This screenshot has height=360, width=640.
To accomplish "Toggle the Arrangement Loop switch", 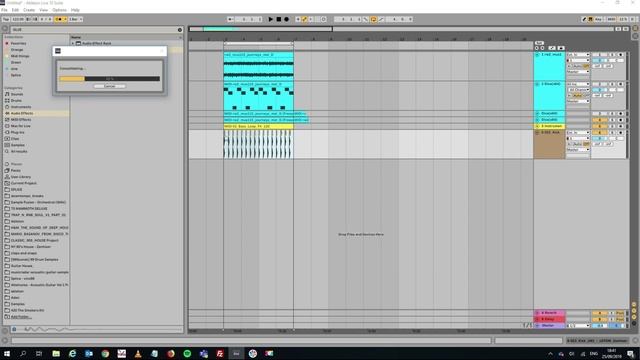I will (x=373, y=19).
